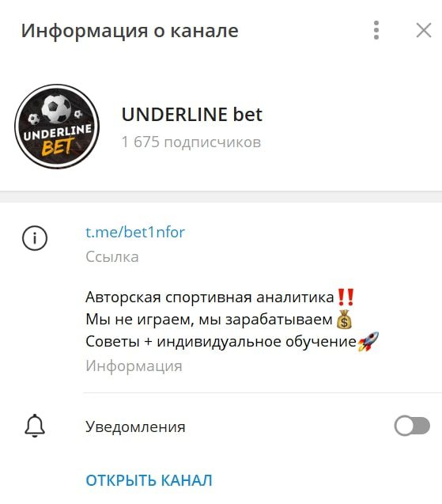This screenshot has width=442, height=504.
Task: Click the Ссылка label under link
Action: (x=112, y=257)
